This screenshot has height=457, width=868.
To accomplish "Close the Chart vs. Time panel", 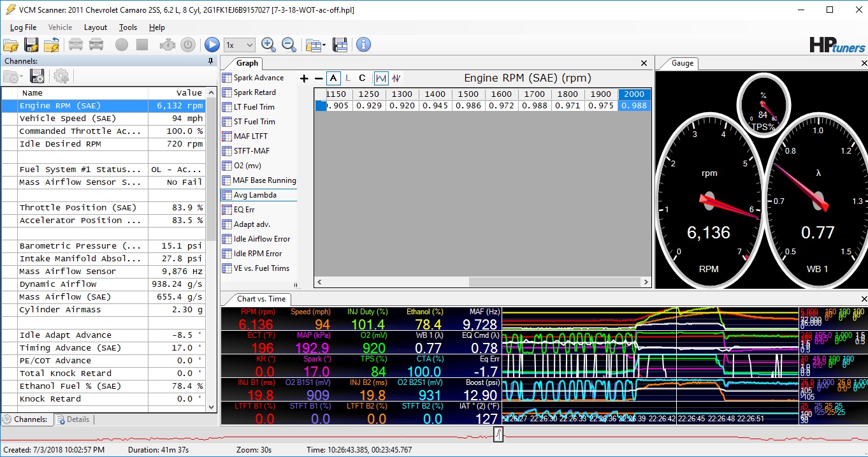I will [x=864, y=299].
